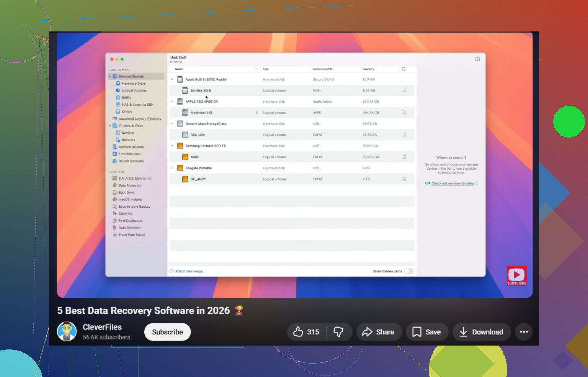Open the CleverFiles channel avatar
The width and height of the screenshot is (588, 377).
[x=67, y=331]
